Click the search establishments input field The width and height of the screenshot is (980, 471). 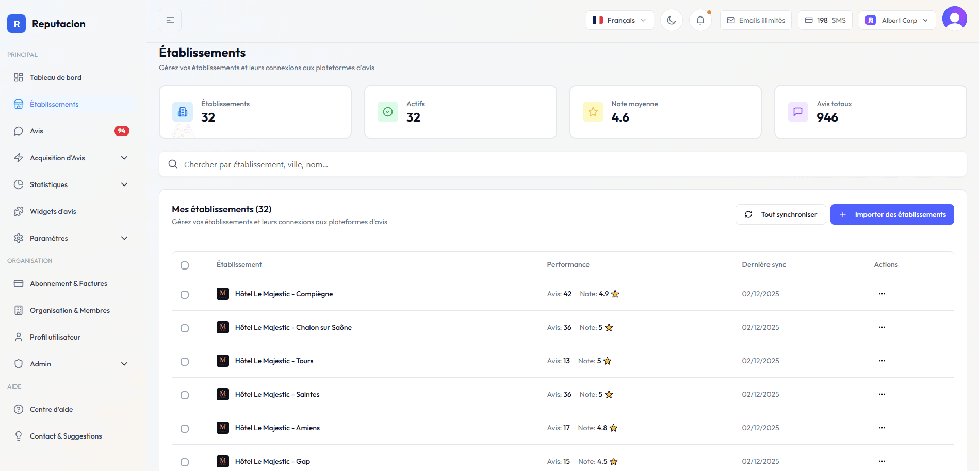coord(464,164)
